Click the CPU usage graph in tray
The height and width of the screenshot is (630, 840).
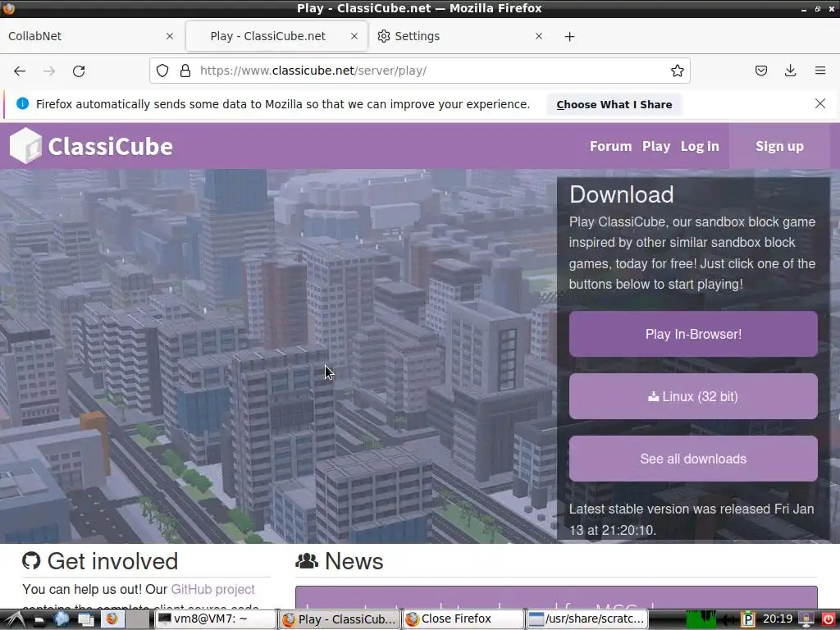(x=701, y=620)
